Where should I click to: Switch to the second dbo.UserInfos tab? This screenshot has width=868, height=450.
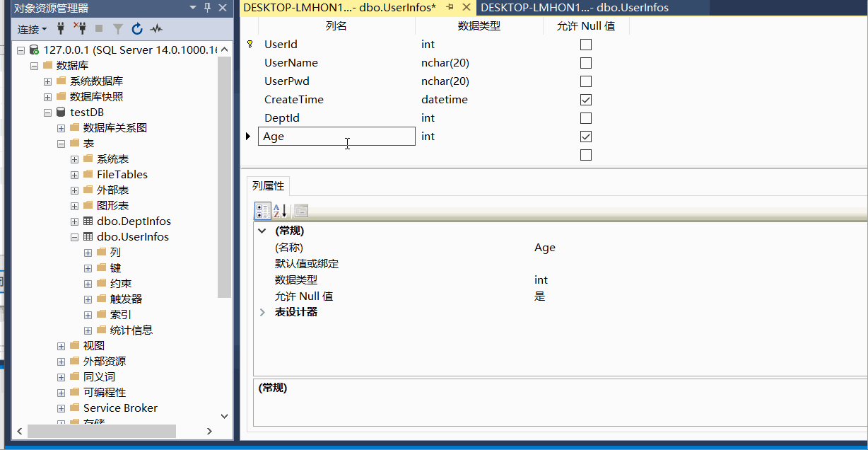point(574,8)
